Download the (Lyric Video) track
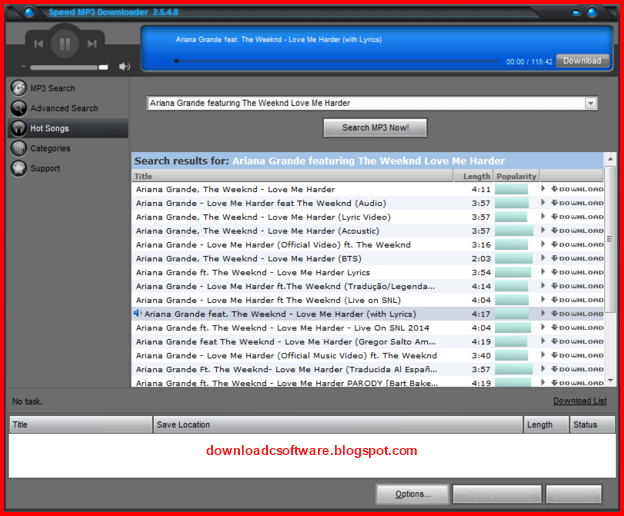 click(577, 217)
